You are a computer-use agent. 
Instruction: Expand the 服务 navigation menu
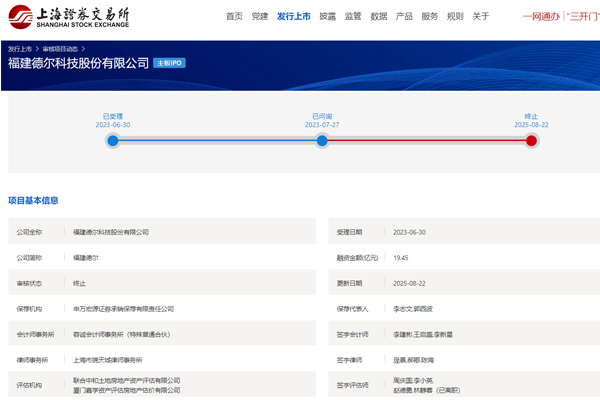tap(430, 17)
